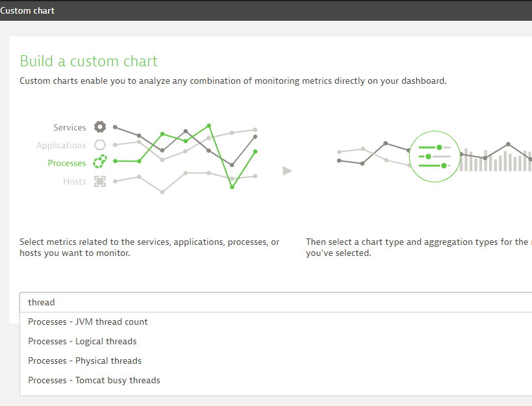
Task: Select "Processes - JVM thread count" suggestion
Action: coord(88,322)
